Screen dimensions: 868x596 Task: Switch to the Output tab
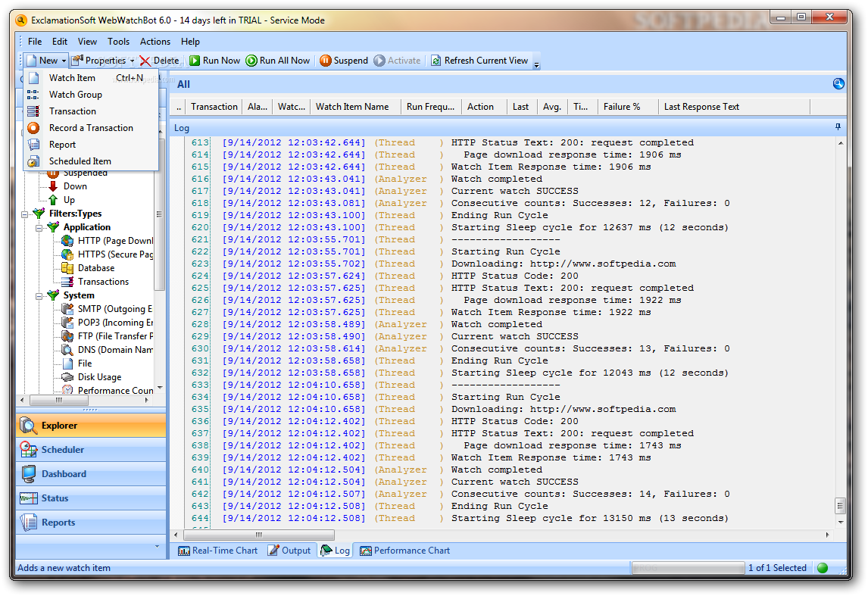[289, 551]
